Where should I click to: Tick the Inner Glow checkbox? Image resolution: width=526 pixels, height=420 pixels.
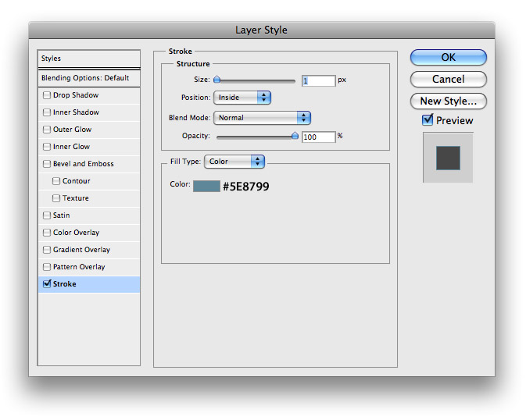pyautogui.click(x=47, y=147)
